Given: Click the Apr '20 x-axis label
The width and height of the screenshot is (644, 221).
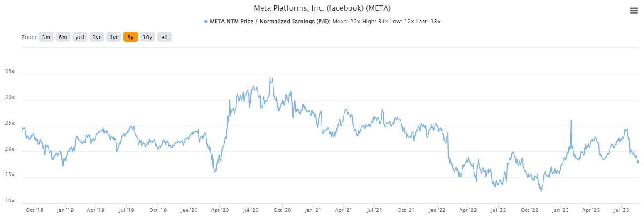Looking at the screenshot, I should tap(220, 211).
